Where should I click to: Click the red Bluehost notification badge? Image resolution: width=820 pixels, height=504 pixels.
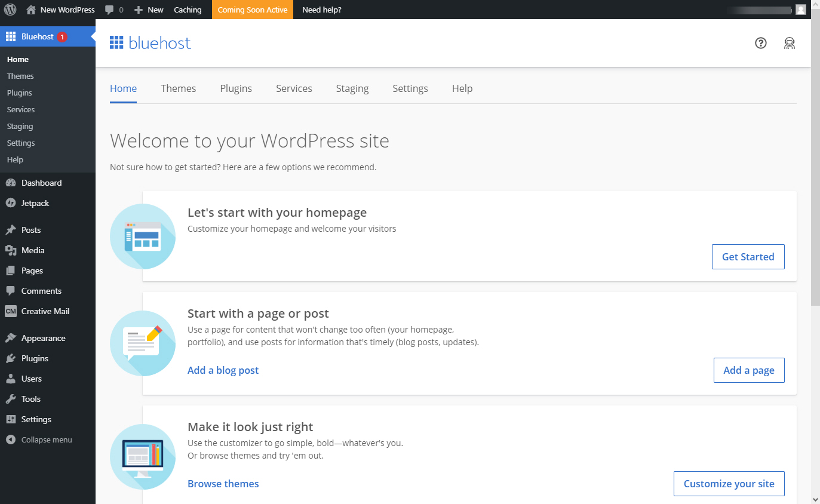click(x=62, y=37)
